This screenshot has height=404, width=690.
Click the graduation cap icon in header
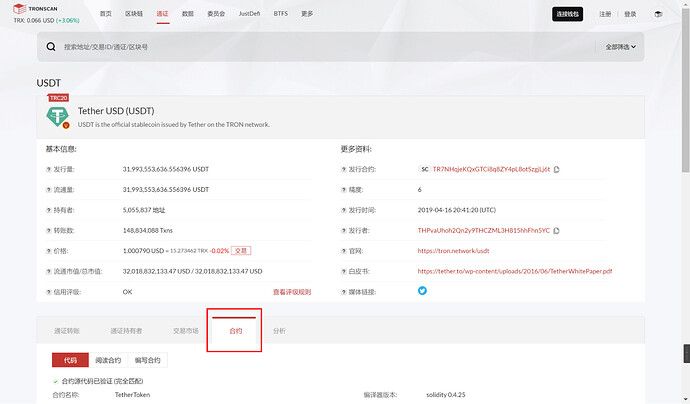click(x=658, y=14)
